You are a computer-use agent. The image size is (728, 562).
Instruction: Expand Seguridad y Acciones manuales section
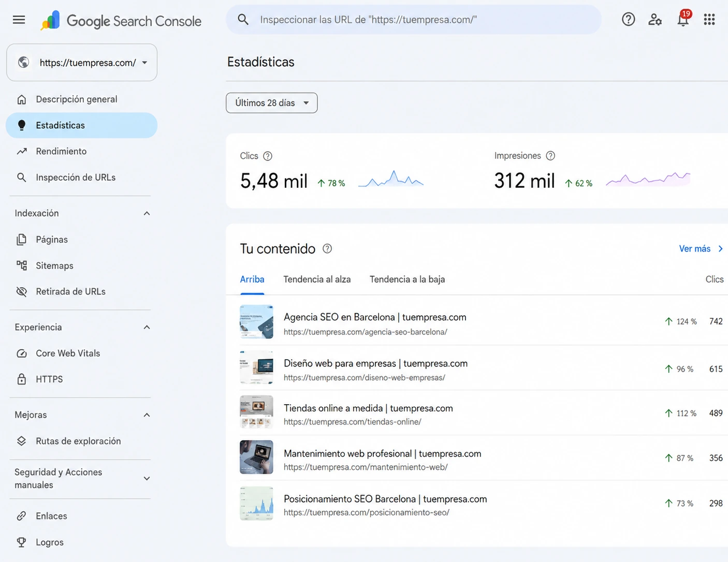tap(147, 478)
